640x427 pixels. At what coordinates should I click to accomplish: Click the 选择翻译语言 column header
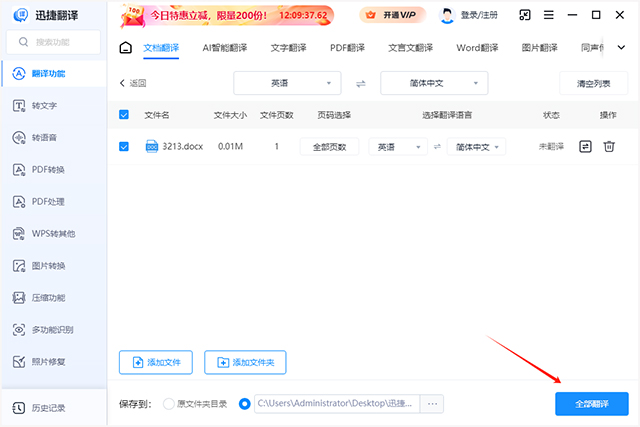point(447,115)
